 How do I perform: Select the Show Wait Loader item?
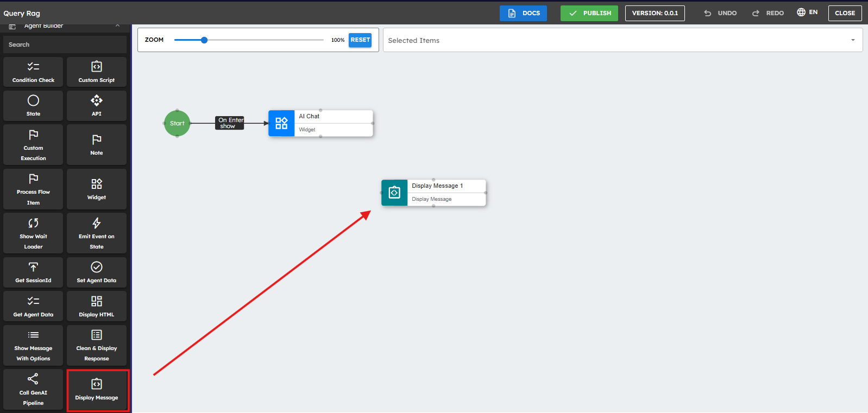click(33, 233)
